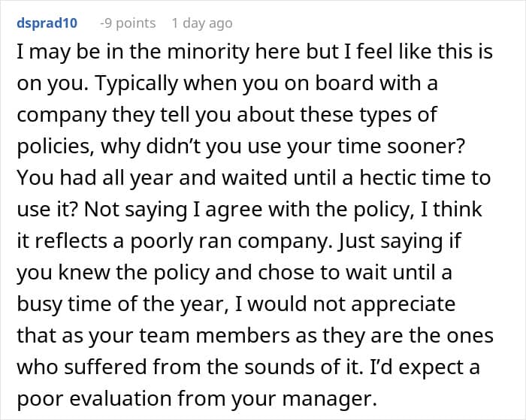
Task: Click the phrase 'busy time of the year'
Action: [x=122, y=304]
